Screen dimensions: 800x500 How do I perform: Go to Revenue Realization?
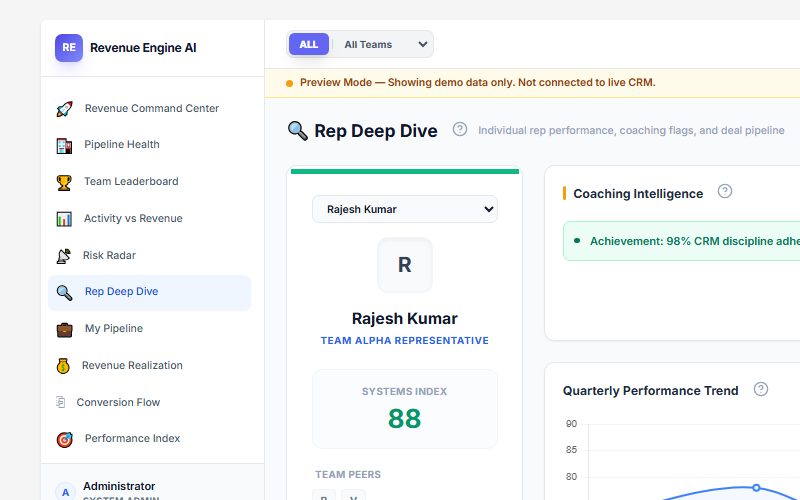(132, 365)
